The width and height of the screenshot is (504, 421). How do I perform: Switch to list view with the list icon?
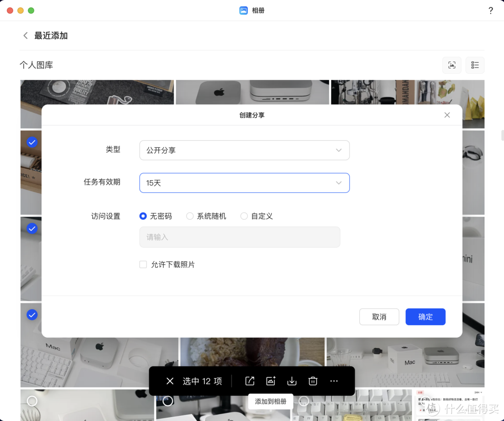point(475,65)
